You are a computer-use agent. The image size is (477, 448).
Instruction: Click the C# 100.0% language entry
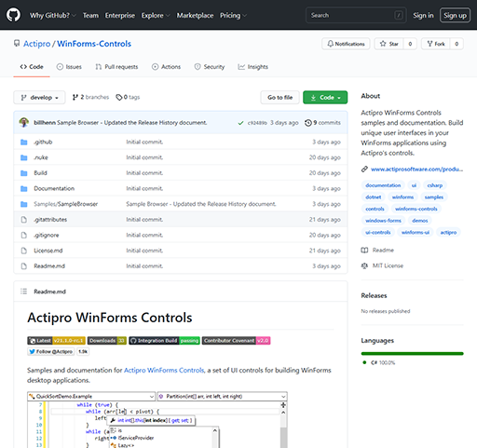[379, 362]
